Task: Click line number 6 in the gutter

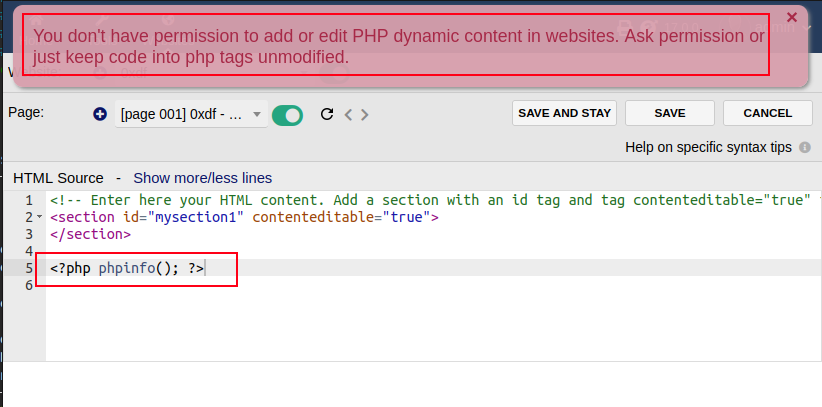Action: coord(30,285)
